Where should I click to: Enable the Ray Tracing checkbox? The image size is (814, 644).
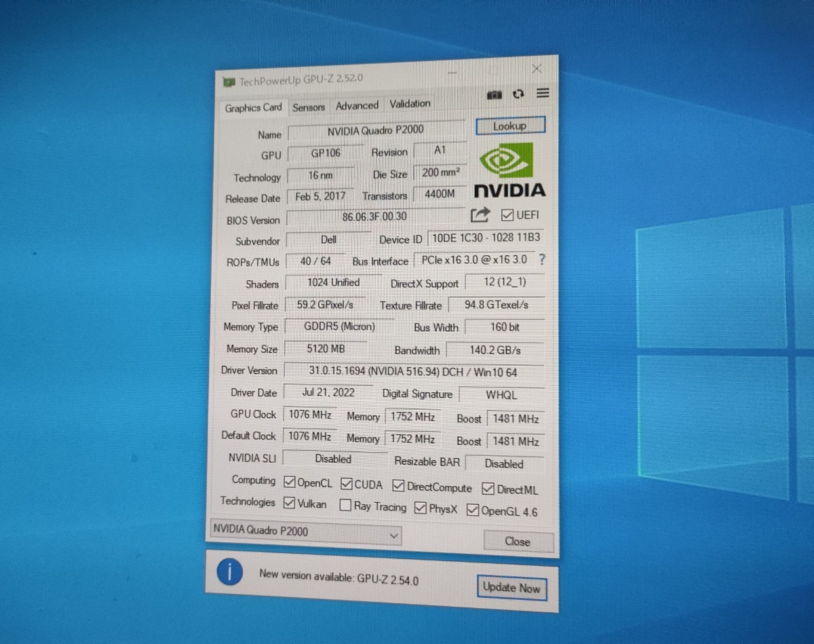(x=345, y=505)
